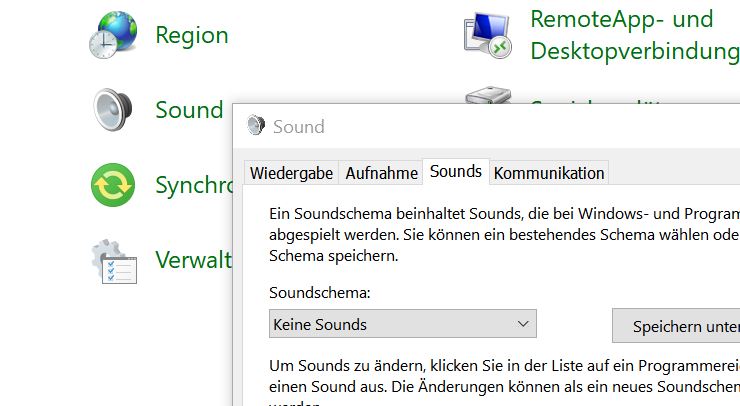Switch to the Wiedergabe tab
Screen dimensions: 740x406
pyautogui.click(x=291, y=173)
